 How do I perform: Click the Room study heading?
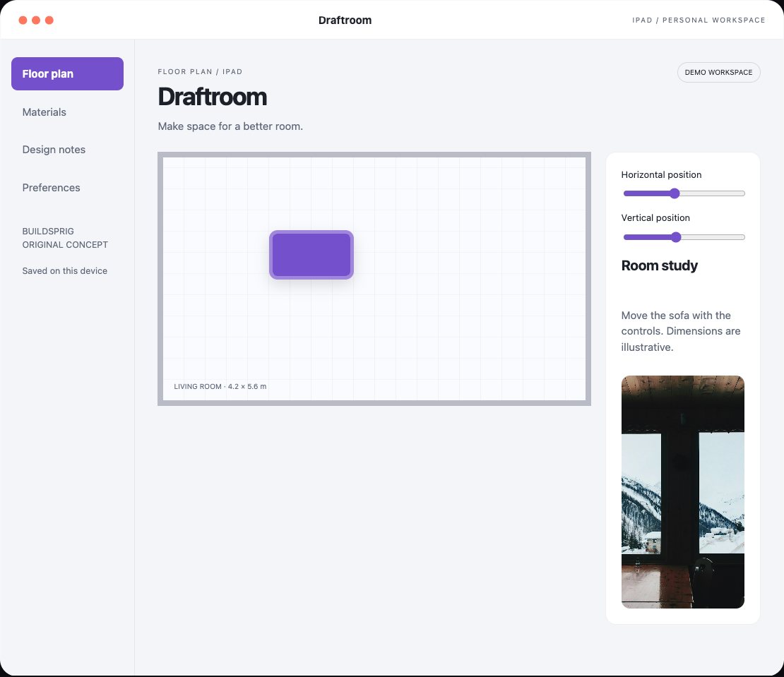[659, 265]
